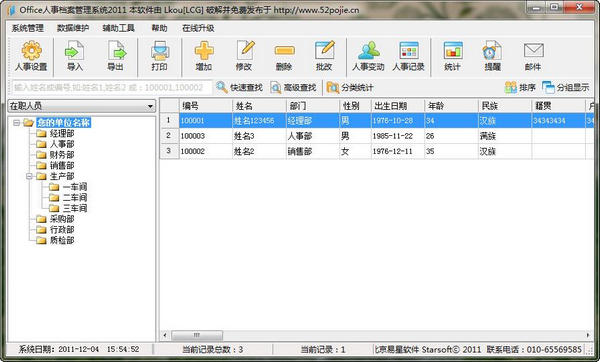Viewport: 600px width, 362px height.
Task: Click 分组显示 group display button
Action: (x=566, y=88)
